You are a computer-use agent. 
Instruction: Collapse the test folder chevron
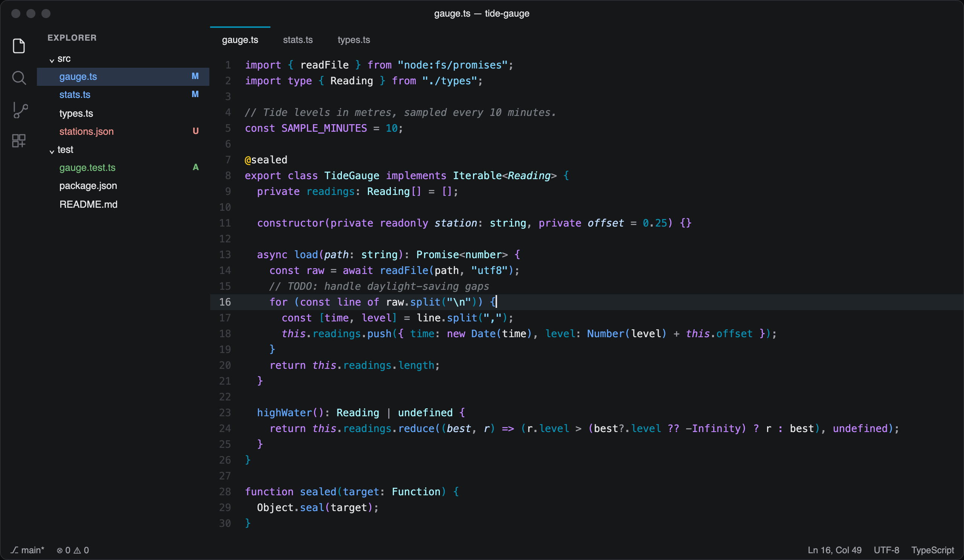52,152
